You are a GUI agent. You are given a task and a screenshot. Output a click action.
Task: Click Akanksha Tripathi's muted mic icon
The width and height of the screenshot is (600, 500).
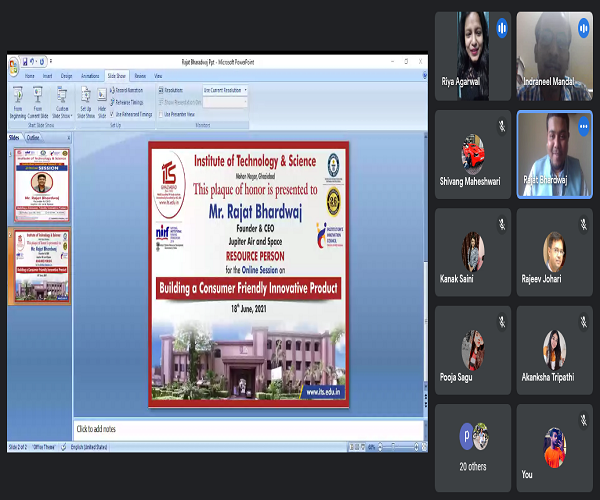coord(584,322)
